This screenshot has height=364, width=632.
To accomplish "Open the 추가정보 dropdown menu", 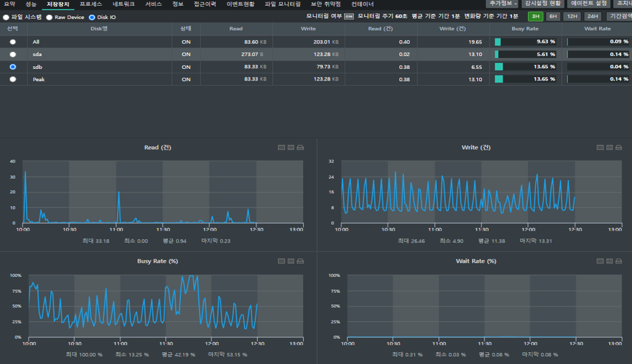I will pos(503,4).
